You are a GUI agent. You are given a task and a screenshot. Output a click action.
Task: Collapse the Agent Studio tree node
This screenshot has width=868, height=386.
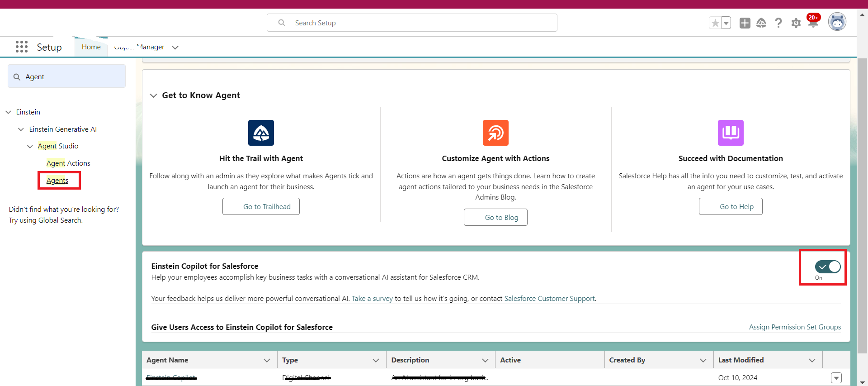[x=30, y=146]
